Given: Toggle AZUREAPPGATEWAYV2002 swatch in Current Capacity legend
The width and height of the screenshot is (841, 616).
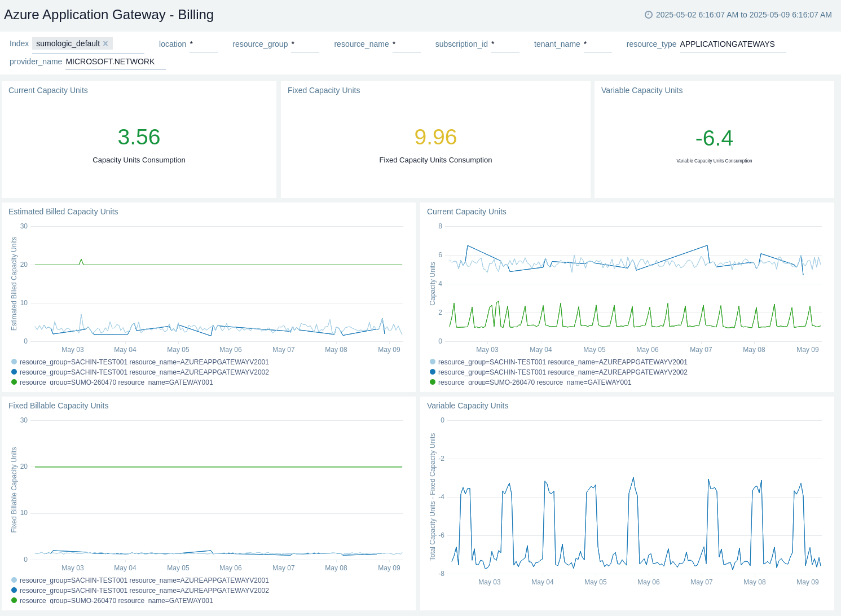Looking at the screenshot, I should pyautogui.click(x=433, y=372).
